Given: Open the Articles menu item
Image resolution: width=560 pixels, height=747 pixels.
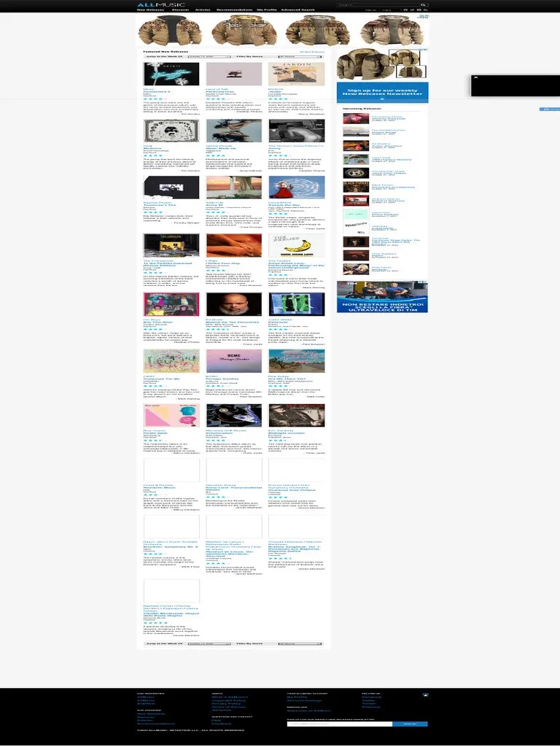Looking at the screenshot, I should point(203,9).
